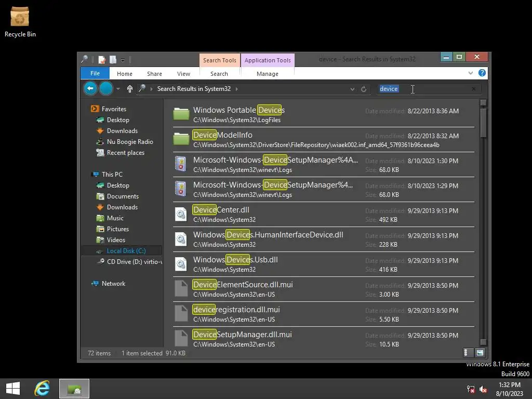Click the Properties icon in quick access toolbar
The height and width of the screenshot is (399, 532).
coord(102,60)
